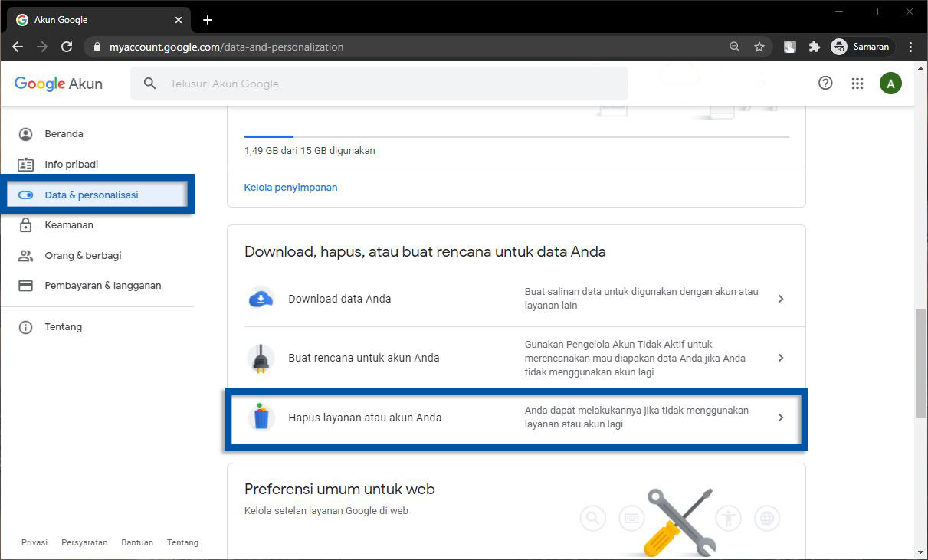Expand the Buat rencana untuk akun Anda chevron
The width and height of the screenshot is (928, 560).
coord(780,358)
